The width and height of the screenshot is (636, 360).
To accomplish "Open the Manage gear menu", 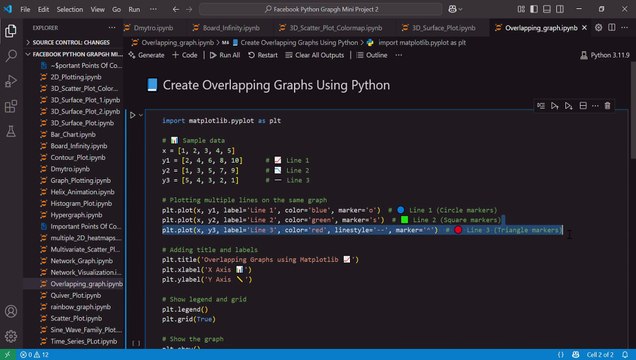I will point(11,336).
